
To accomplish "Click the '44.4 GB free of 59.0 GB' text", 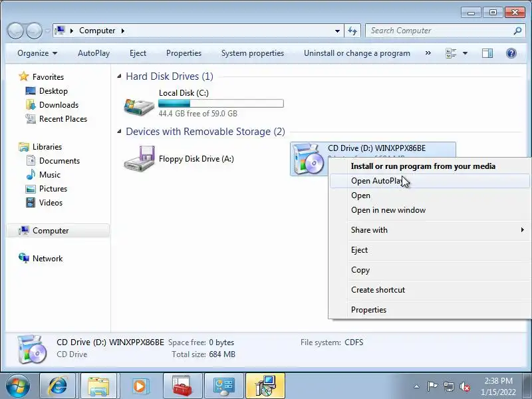I will click(x=198, y=114).
